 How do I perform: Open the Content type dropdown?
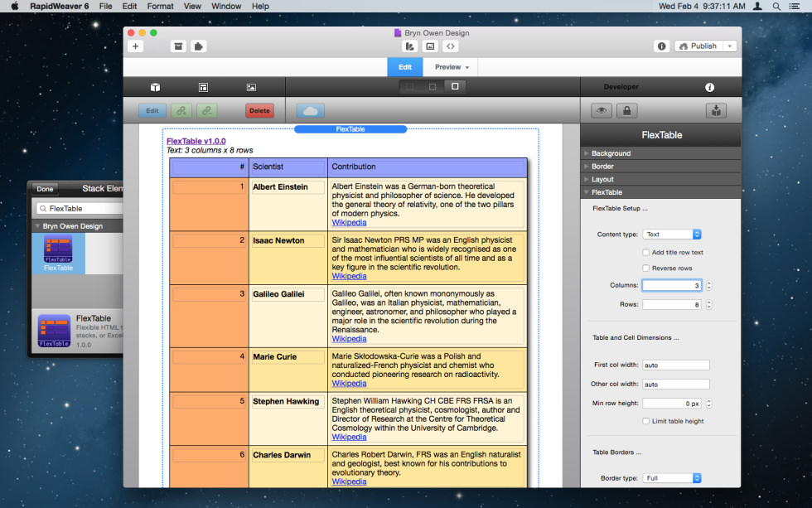point(672,234)
